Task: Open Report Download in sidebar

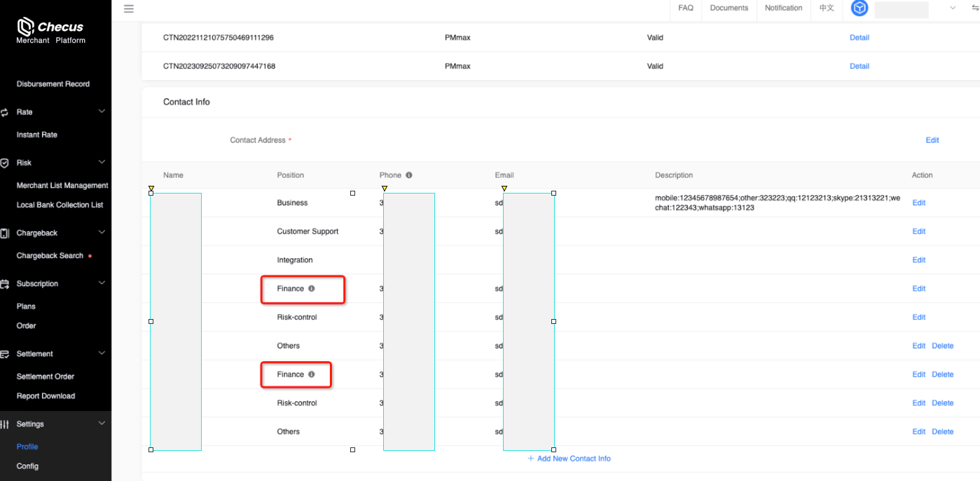Action: (x=46, y=396)
